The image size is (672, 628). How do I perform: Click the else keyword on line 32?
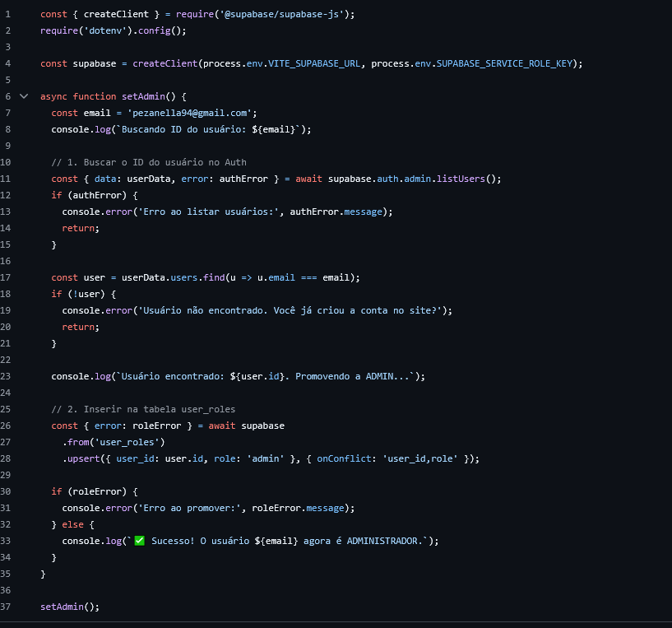point(73,524)
